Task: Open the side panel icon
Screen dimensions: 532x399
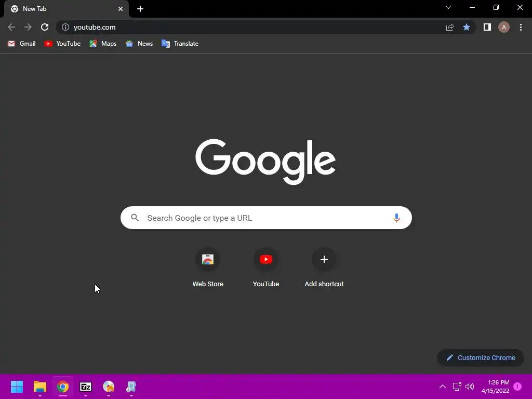Action: pos(487,27)
